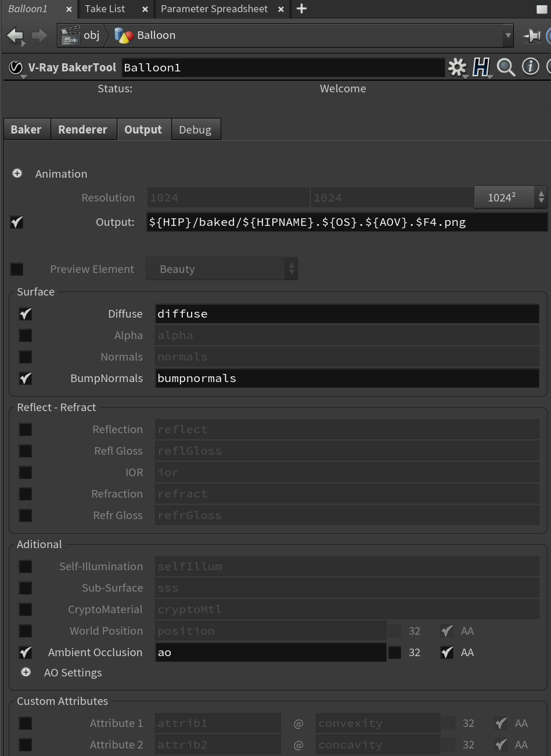551x756 pixels.
Task: Click the Ambient Occlusion ao field
Action: click(271, 653)
